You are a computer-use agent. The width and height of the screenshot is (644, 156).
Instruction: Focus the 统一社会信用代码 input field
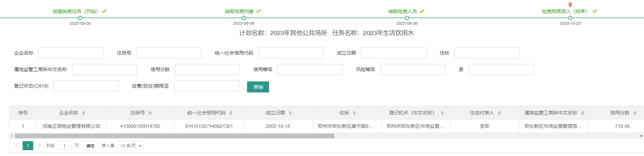(x=291, y=53)
